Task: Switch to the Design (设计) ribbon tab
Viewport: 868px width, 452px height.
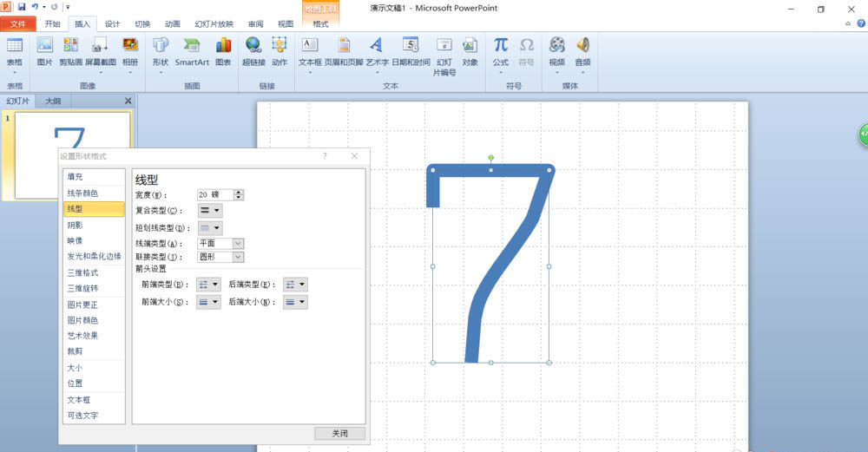Action: click(112, 24)
